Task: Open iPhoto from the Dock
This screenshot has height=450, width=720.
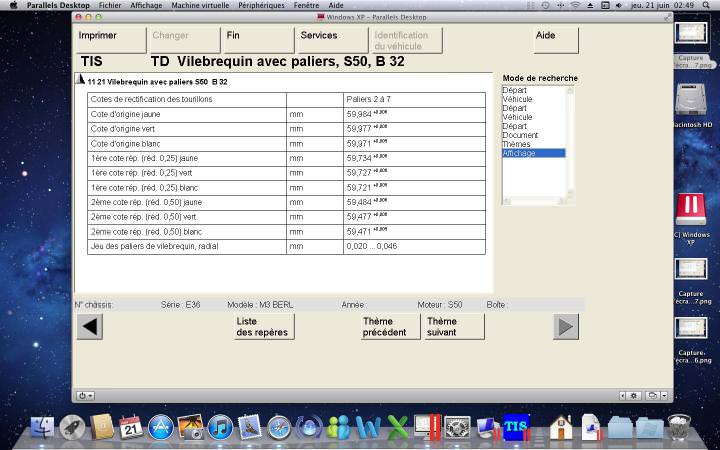Action: click(x=190, y=428)
